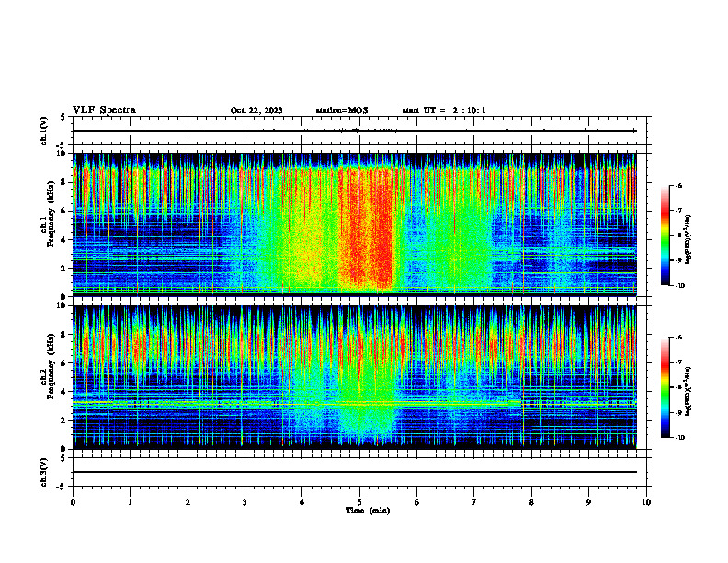Click the "3" tick on Time axis

pyautogui.click(x=245, y=502)
